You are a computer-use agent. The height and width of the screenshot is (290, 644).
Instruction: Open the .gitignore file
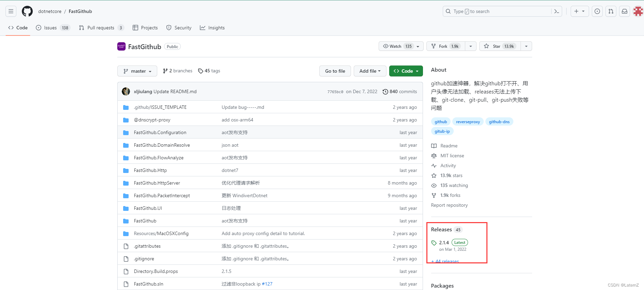coord(144,259)
